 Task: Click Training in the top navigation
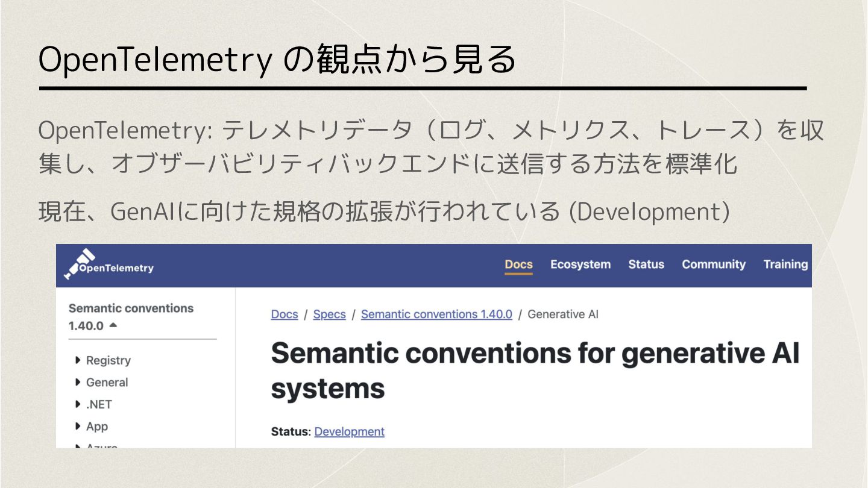(785, 264)
